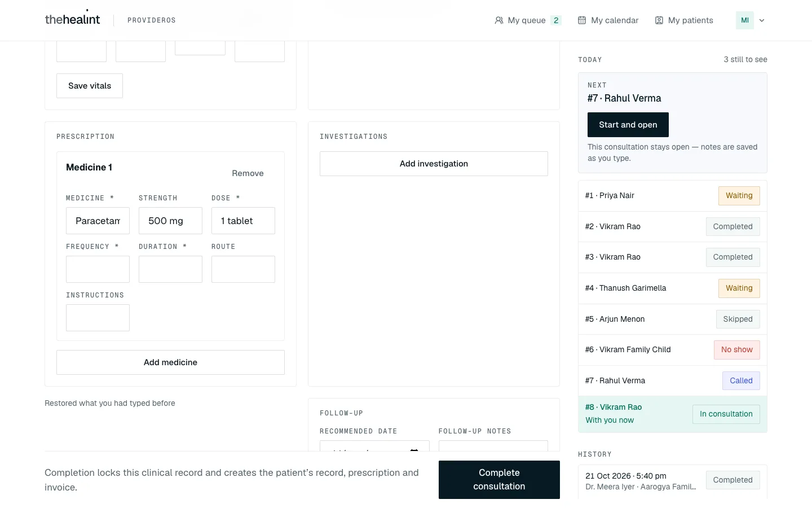Click the My patients icon
812x508 pixels.
coord(659,20)
